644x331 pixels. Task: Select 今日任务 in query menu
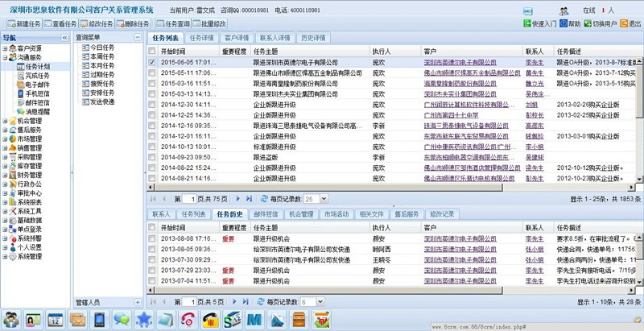pos(102,48)
